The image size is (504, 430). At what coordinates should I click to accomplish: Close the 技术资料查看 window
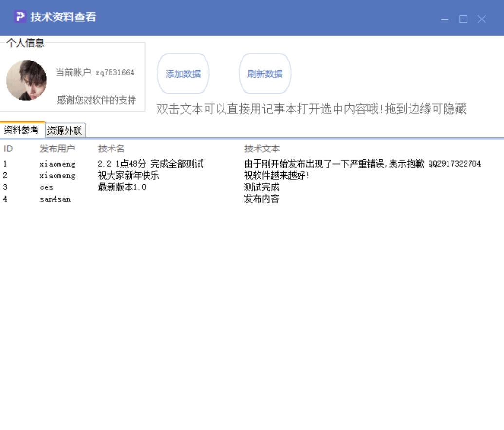coord(482,19)
